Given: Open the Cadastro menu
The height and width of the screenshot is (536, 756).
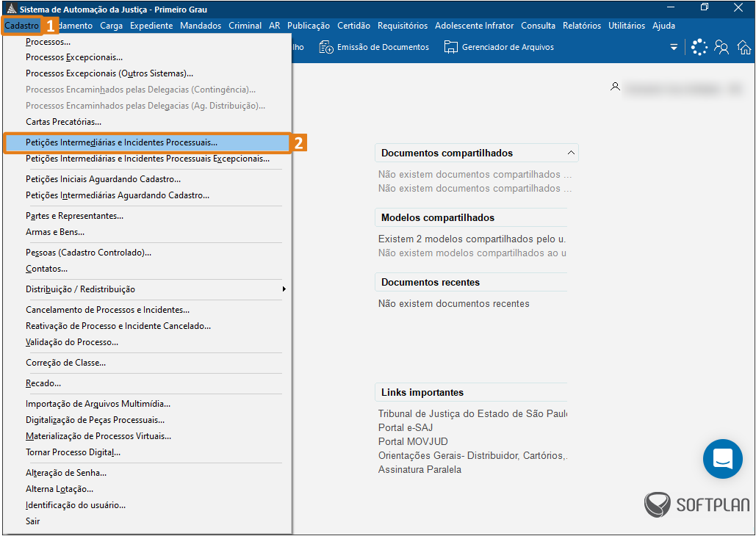Looking at the screenshot, I should coord(22,26).
